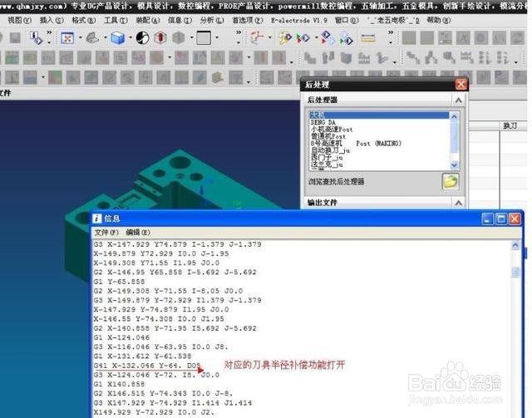Minimize the Information window
This screenshot has height=418, width=532.
[488, 219]
